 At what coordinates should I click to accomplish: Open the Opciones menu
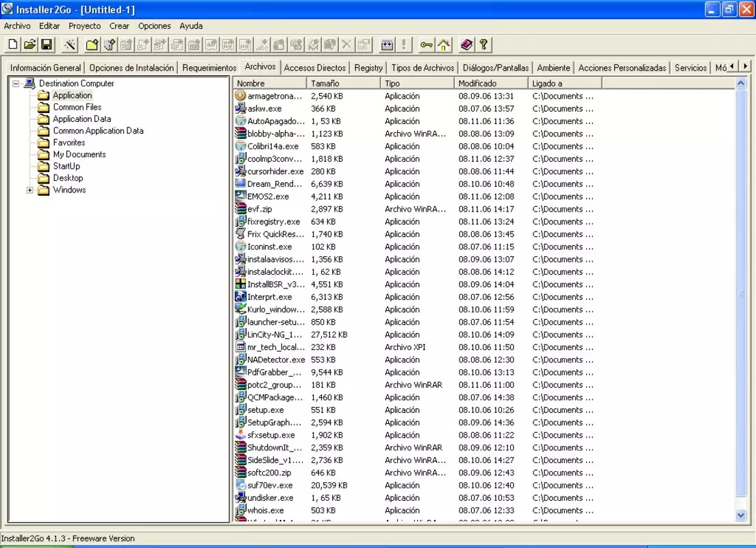[154, 26]
